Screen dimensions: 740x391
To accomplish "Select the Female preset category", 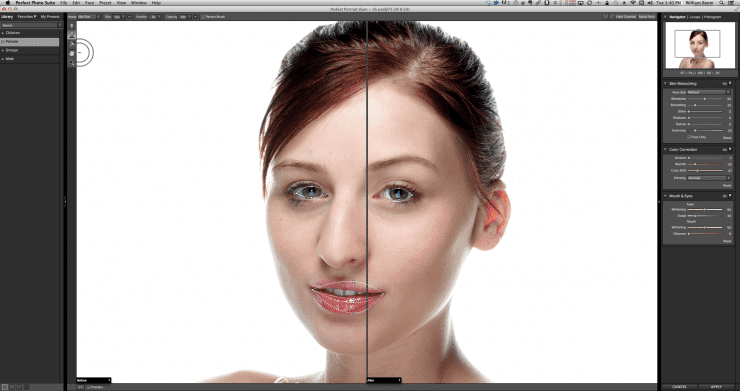I will pyautogui.click(x=30, y=42).
